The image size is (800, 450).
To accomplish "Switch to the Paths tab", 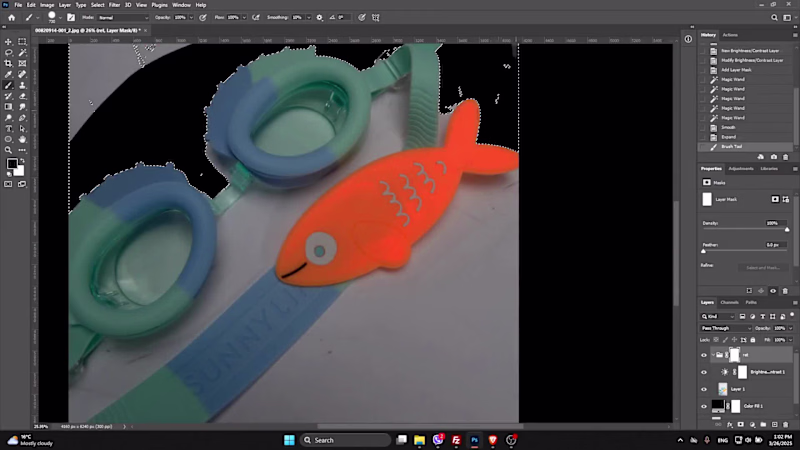I will coord(751,302).
